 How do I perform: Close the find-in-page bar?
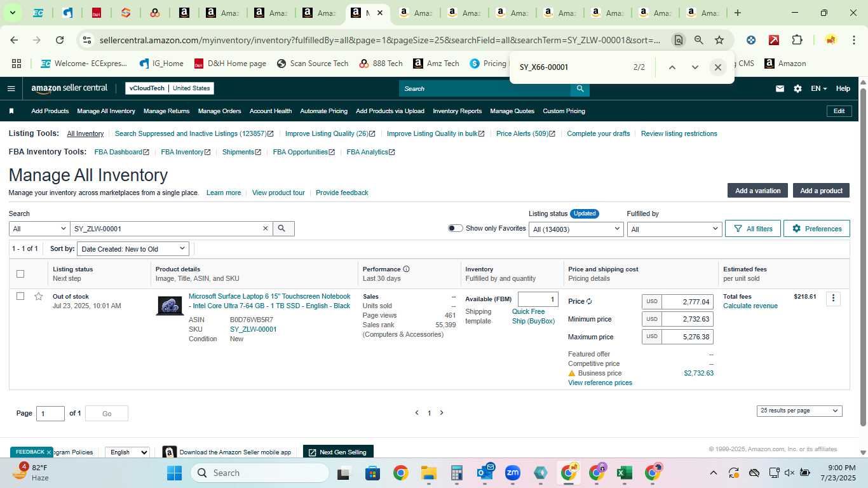pos(717,67)
